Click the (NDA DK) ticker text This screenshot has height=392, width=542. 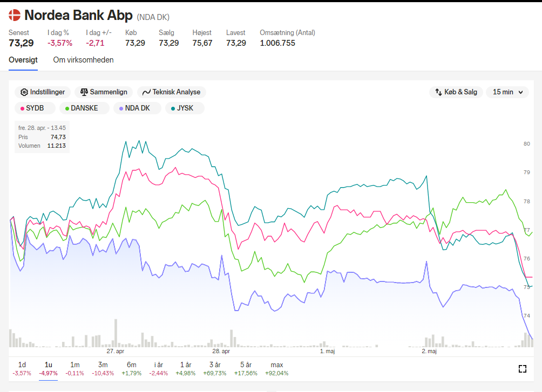153,17
